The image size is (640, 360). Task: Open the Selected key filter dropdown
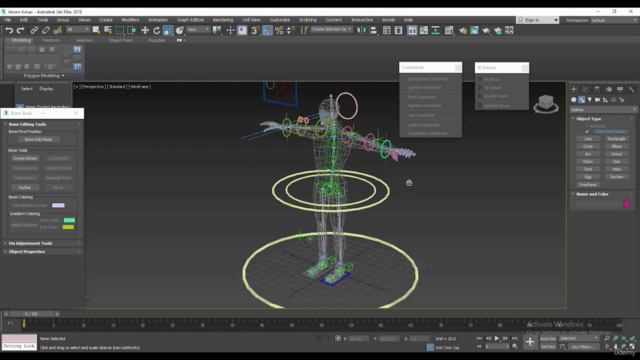pyautogui.click(x=579, y=338)
